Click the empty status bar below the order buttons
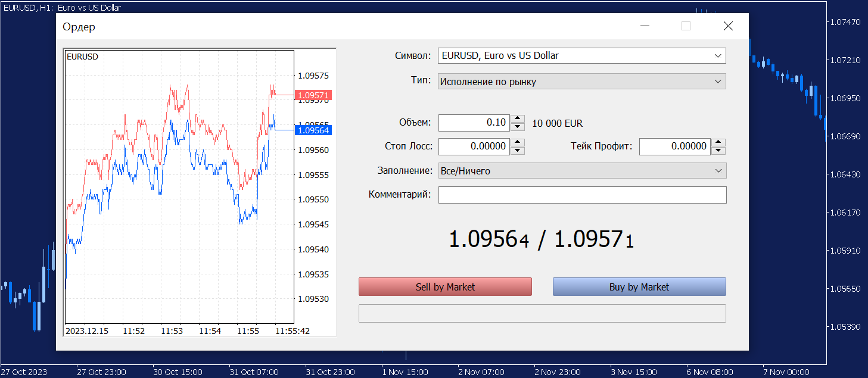 [x=542, y=313]
